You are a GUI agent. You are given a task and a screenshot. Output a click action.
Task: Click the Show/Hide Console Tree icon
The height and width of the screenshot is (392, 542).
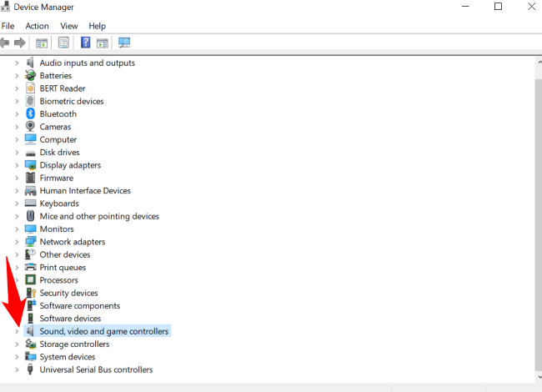click(x=41, y=43)
